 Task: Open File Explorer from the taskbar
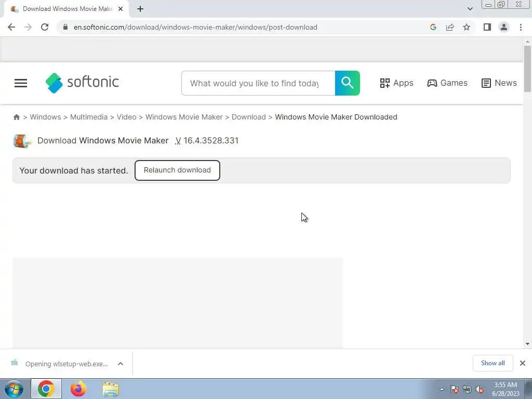(111, 389)
